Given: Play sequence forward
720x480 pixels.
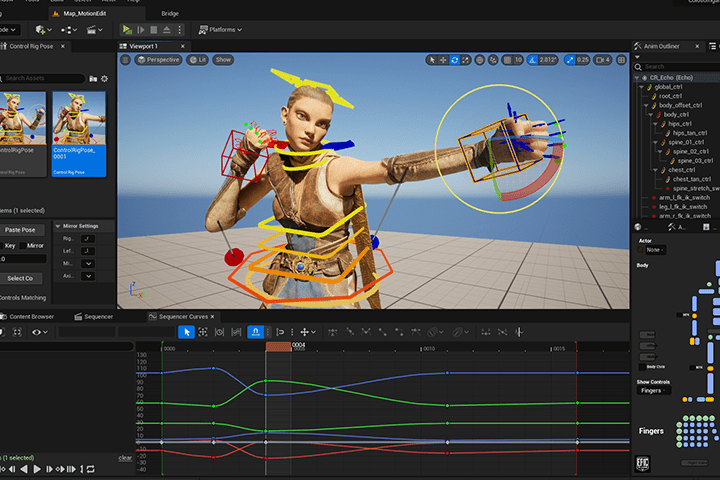Looking at the screenshot, I should [37, 469].
